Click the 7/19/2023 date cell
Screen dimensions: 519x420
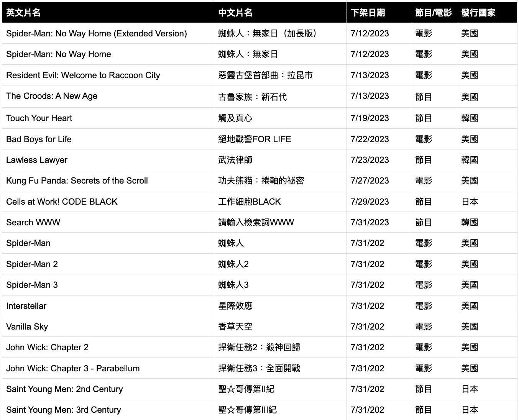tap(379, 118)
